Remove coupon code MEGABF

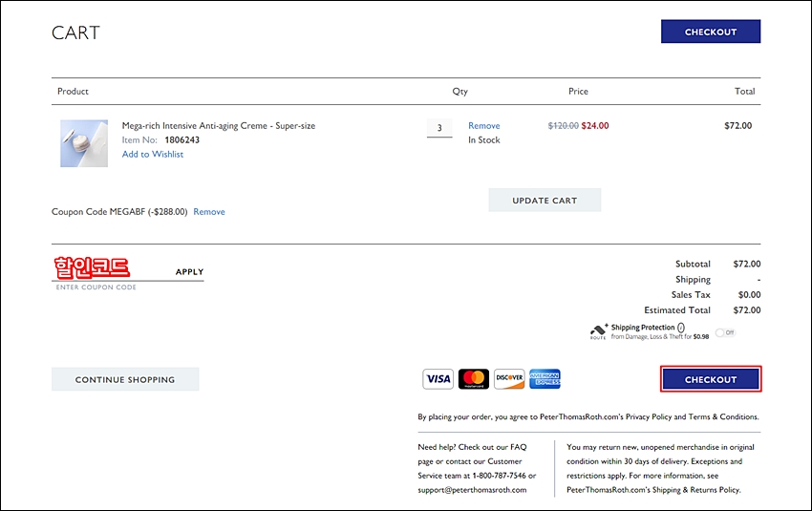point(209,212)
